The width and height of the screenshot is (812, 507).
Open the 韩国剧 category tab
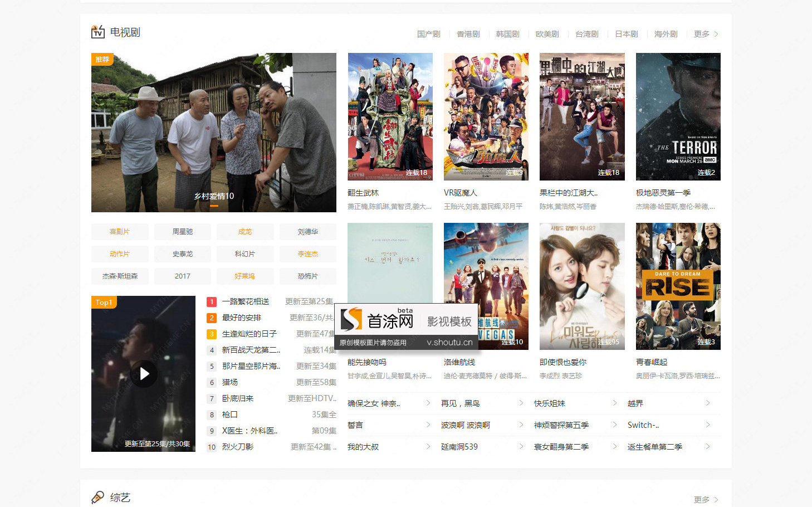point(508,34)
